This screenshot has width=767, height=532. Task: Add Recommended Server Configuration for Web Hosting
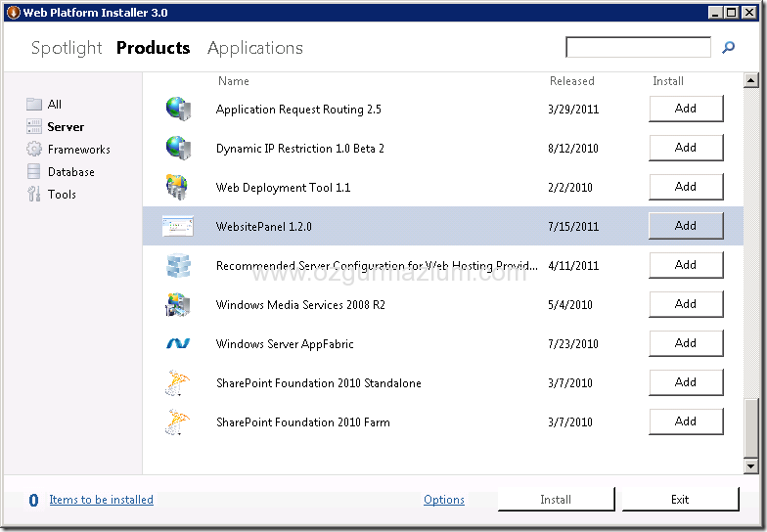pos(686,265)
